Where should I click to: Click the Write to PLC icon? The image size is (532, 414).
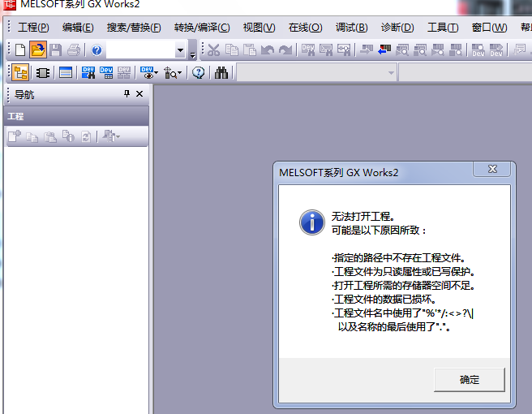tap(366, 50)
